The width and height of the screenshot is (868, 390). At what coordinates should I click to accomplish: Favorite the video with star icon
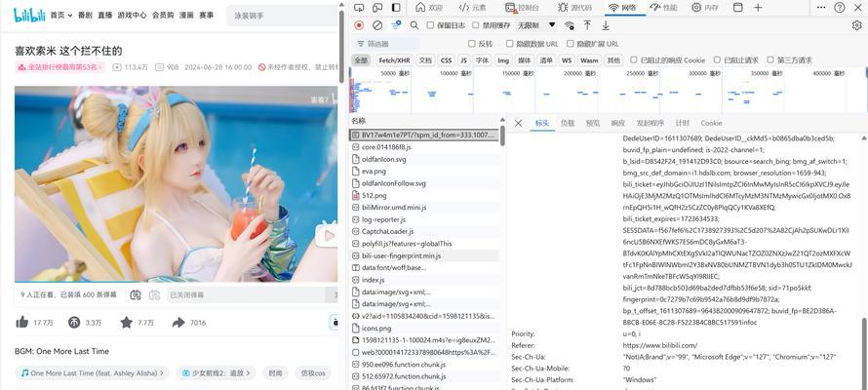click(126, 322)
